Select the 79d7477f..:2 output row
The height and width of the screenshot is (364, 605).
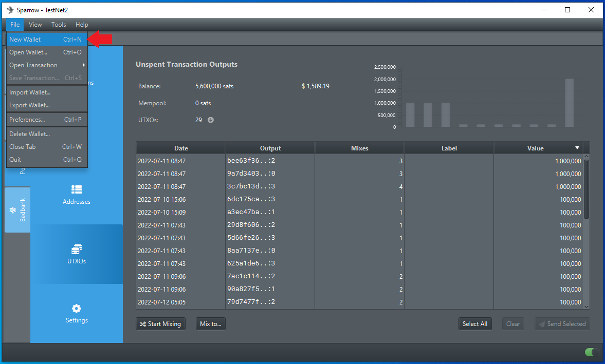pyautogui.click(x=360, y=302)
